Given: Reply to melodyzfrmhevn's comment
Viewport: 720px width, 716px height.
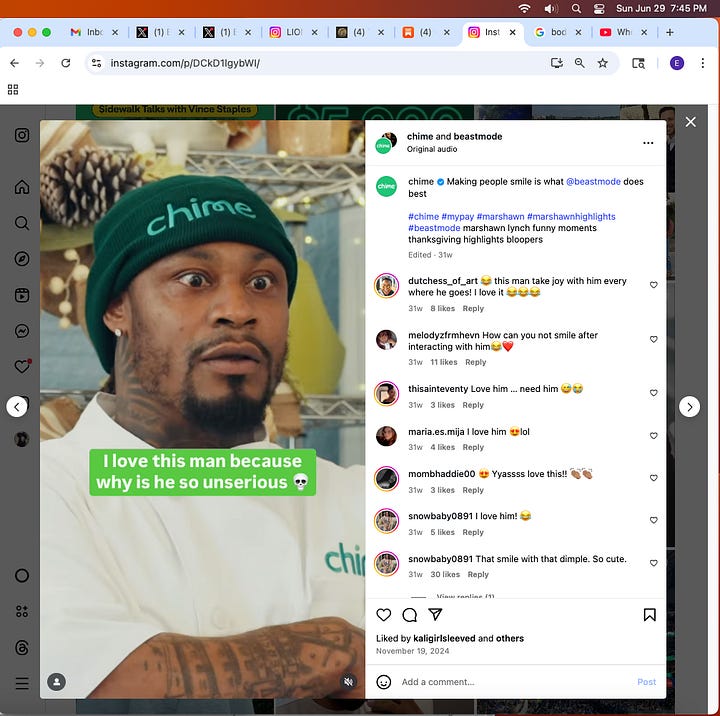Looking at the screenshot, I should pyautogui.click(x=475, y=362).
